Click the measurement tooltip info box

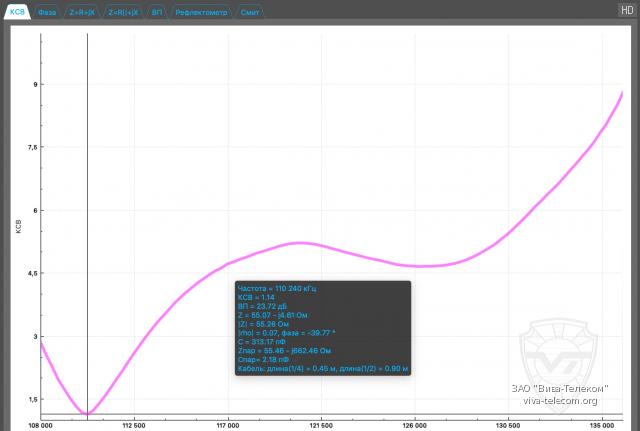pos(322,328)
